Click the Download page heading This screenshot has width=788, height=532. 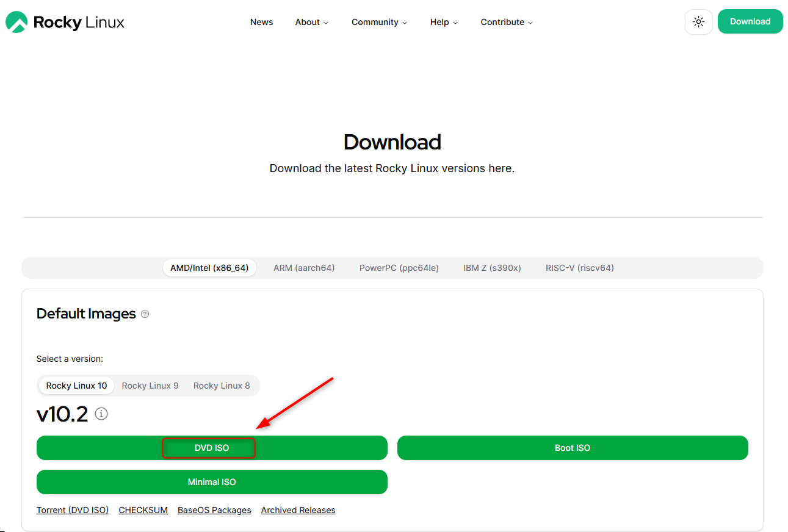point(392,142)
